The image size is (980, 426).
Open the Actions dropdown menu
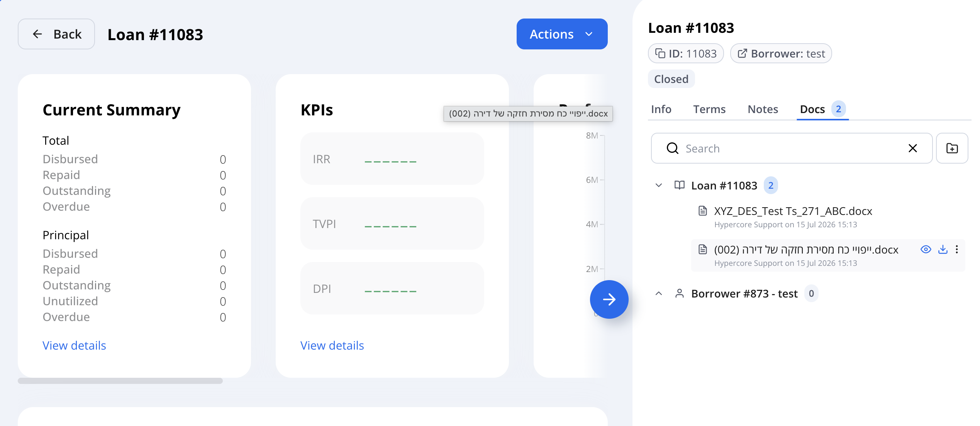(x=562, y=34)
